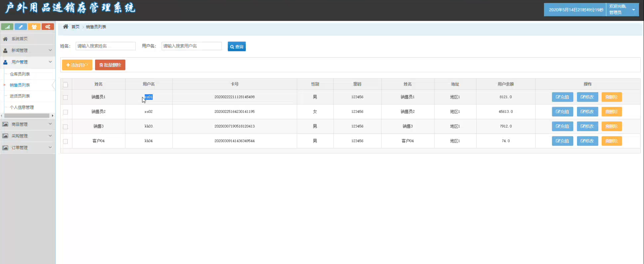Click the 首页 breadcrumb link

tap(75, 27)
